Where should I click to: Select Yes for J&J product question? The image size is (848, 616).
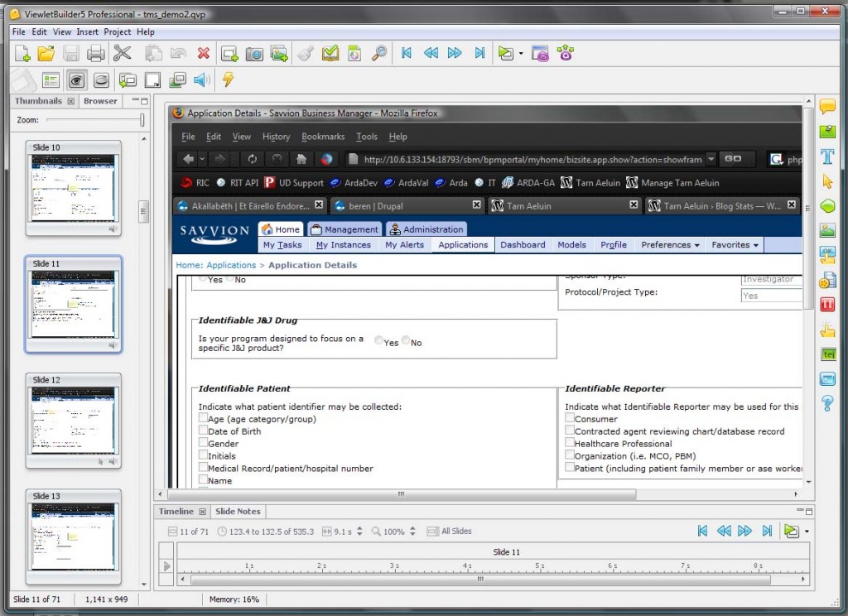(378, 340)
